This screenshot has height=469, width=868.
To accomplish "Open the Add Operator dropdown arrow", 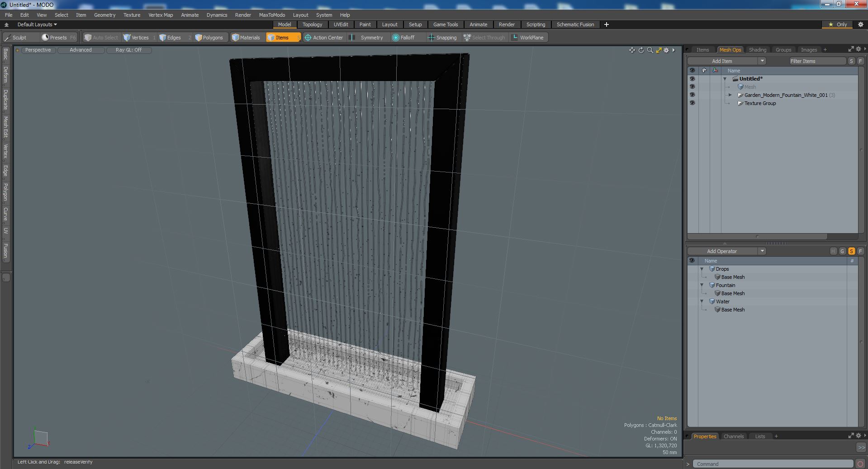I will [762, 251].
